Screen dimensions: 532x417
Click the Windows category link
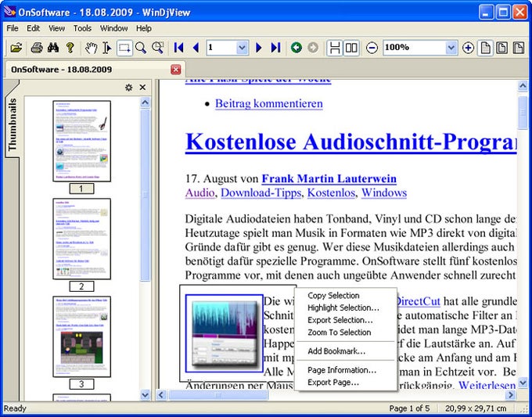click(x=384, y=192)
